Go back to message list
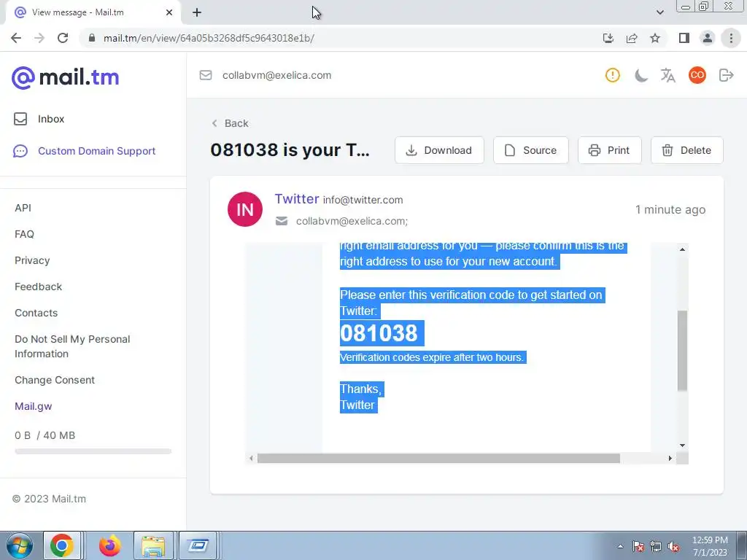 click(x=230, y=123)
